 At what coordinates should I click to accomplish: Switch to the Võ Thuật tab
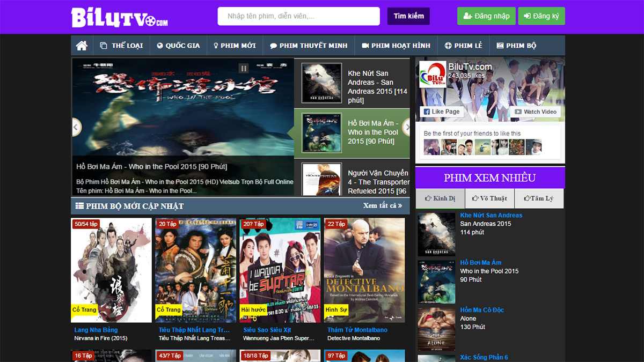(489, 198)
